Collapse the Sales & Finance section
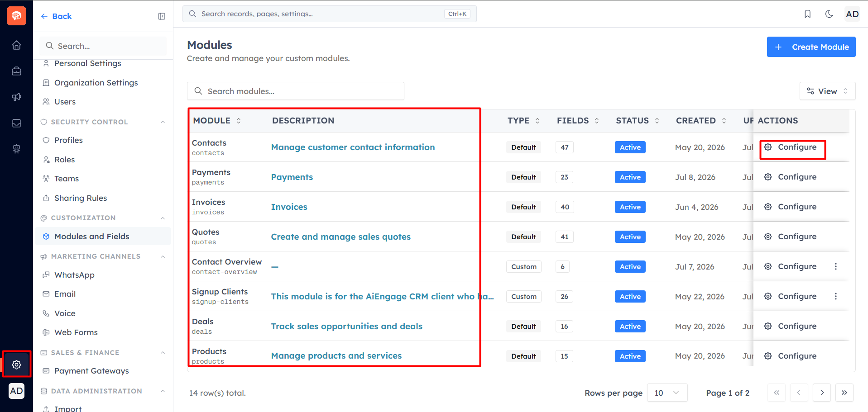Screen dimensions: 868x412 (163, 353)
